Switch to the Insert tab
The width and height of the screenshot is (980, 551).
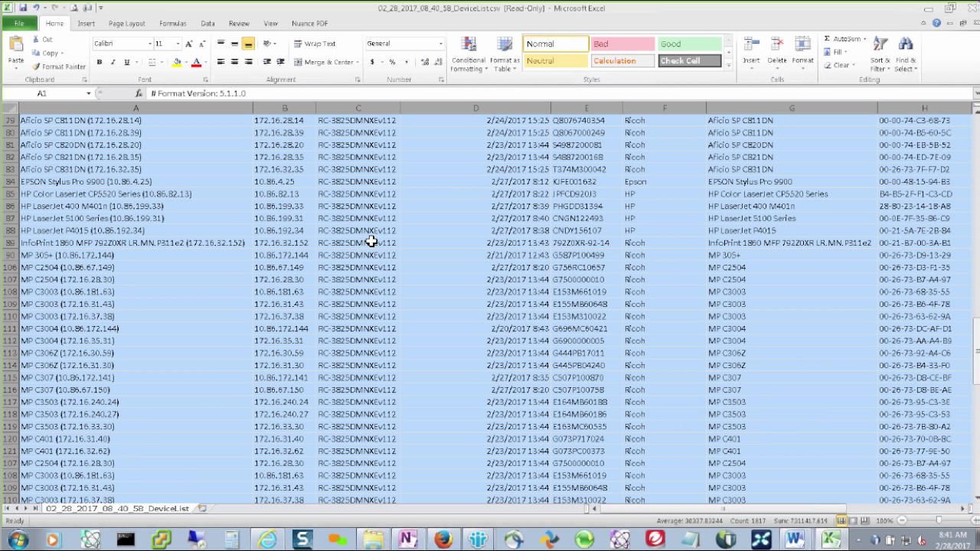86,24
